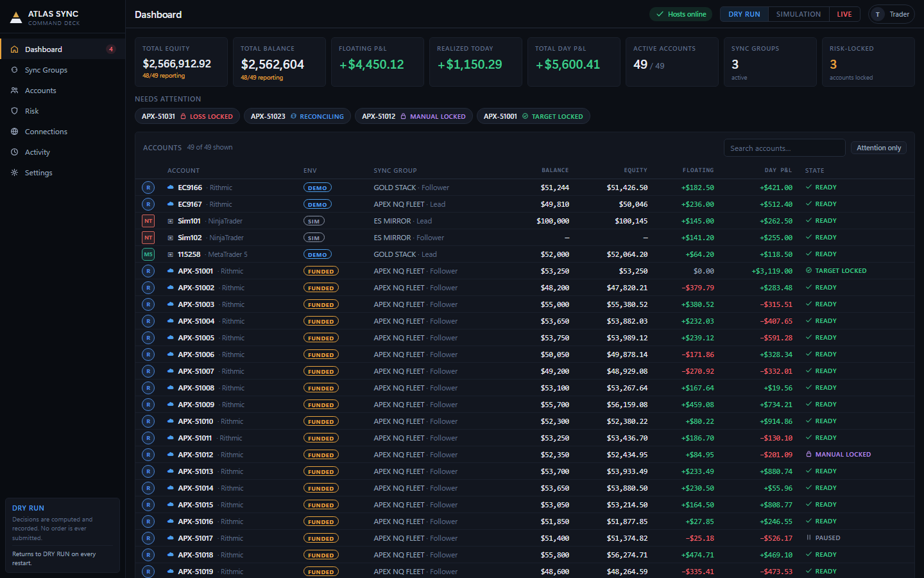Open the APX-51031 Loss Locked chip

click(187, 116)
